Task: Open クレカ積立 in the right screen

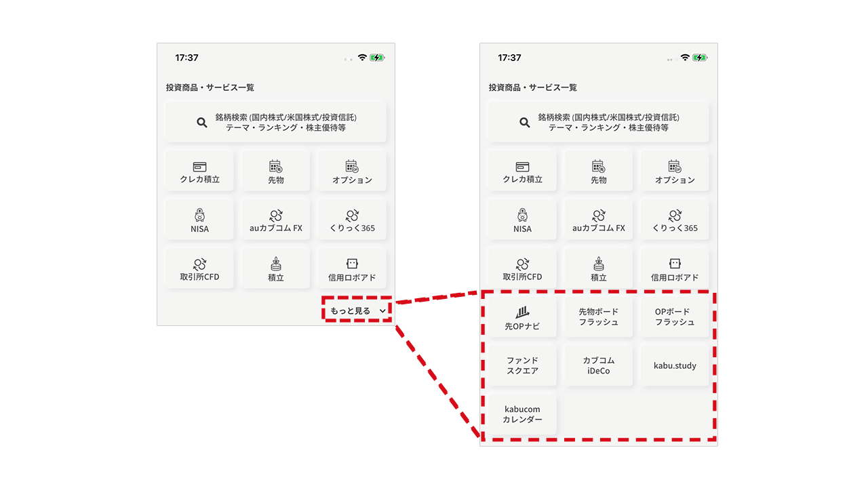Action: click(523, 171)
